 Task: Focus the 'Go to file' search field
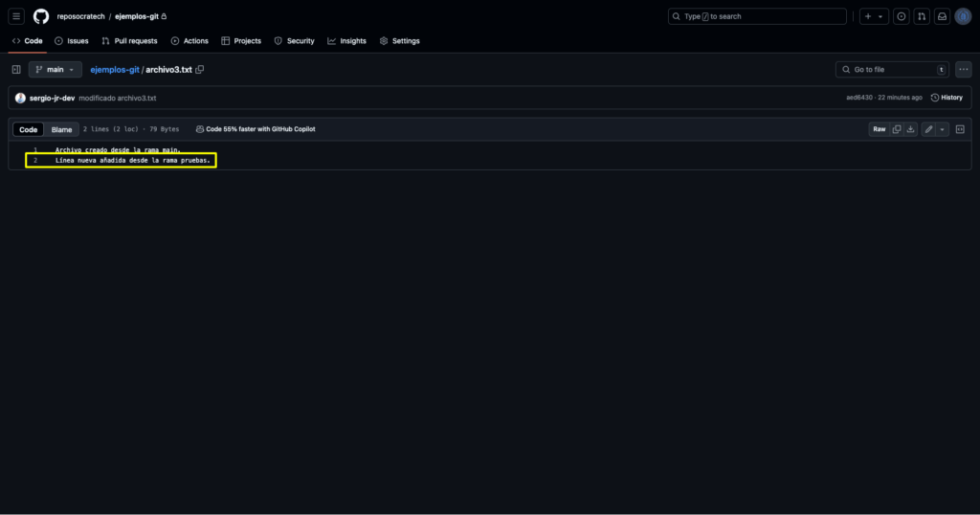(x=892, y=69)
